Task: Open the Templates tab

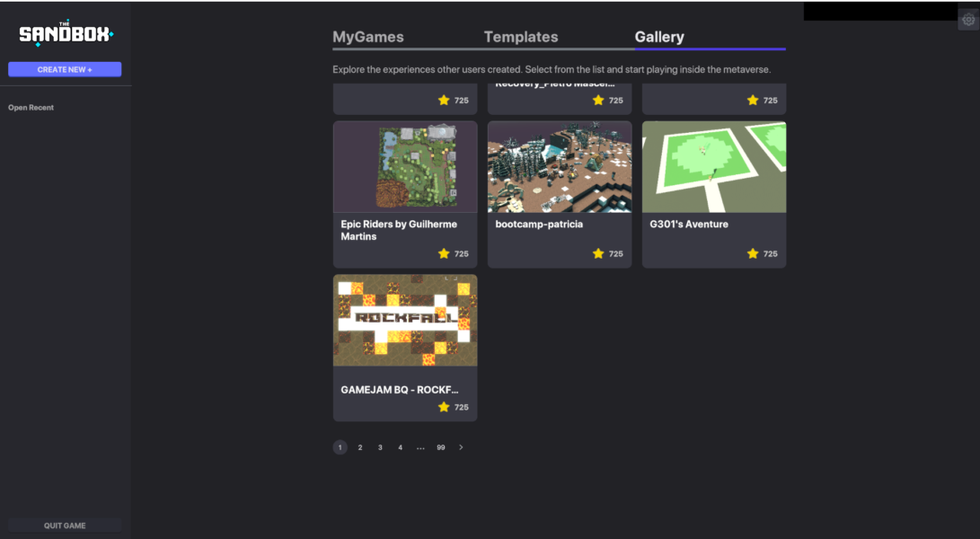Action: point(521,37)
